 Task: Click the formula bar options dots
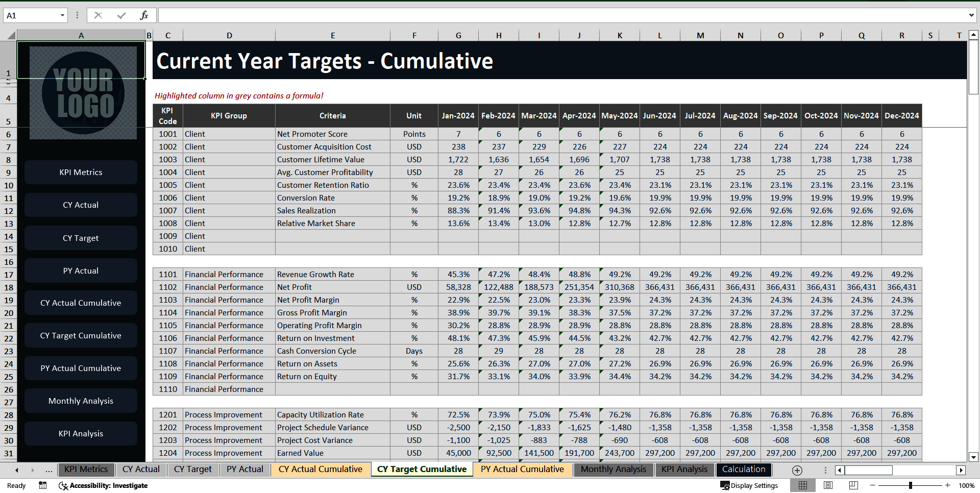point(77,15)
